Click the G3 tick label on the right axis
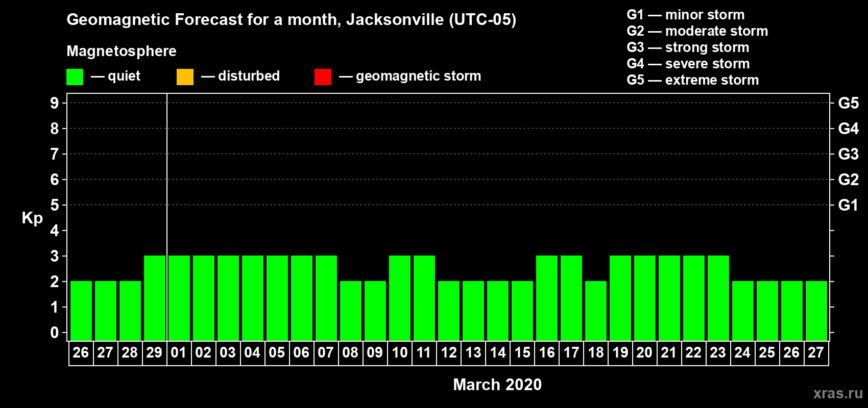The height and width of the screenshot is (408, 868). [x=849, y=154]
